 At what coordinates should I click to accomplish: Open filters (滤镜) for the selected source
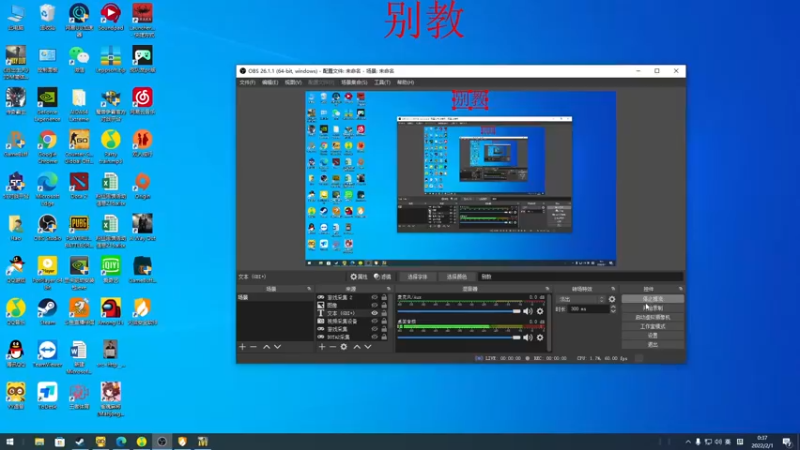coord(382,277)
